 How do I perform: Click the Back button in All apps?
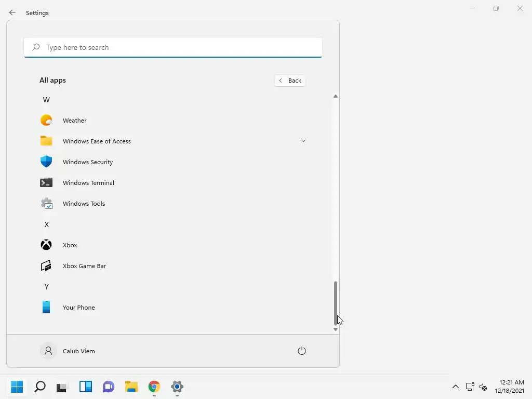pyautogui.click(x=290, y=81)
